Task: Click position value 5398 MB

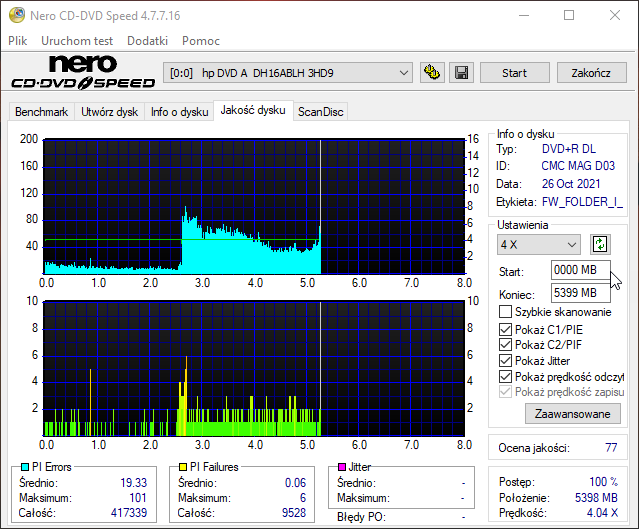Action: [x=596, y=498]
